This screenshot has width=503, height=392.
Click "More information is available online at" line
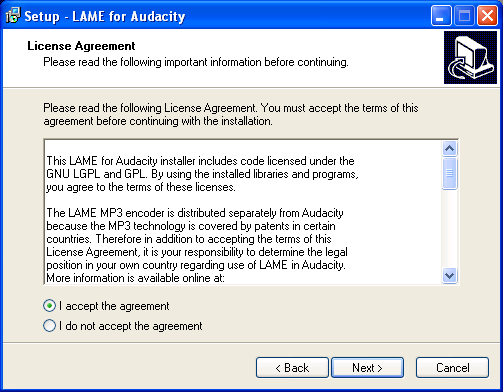(135, 278)
